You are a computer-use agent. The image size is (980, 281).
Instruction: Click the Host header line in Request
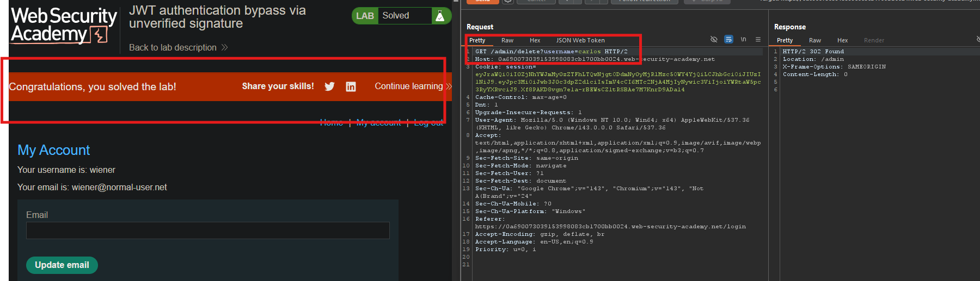tap(595, 59)
